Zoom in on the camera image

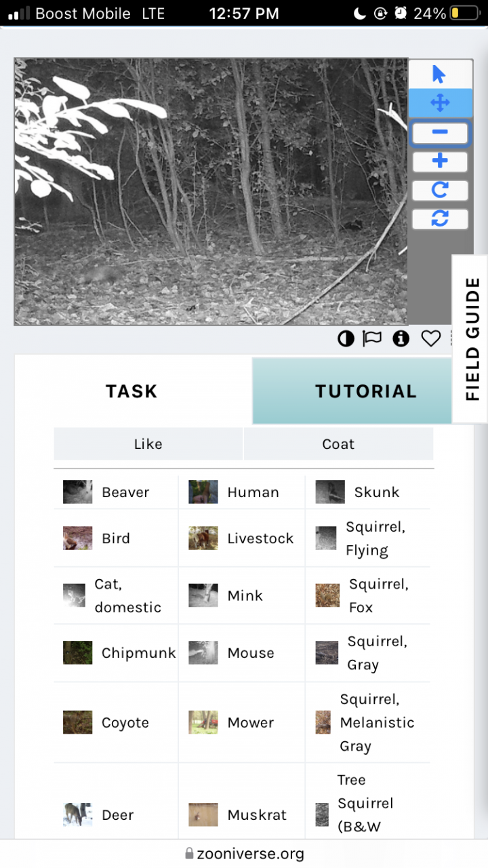(x=440, y=161)
